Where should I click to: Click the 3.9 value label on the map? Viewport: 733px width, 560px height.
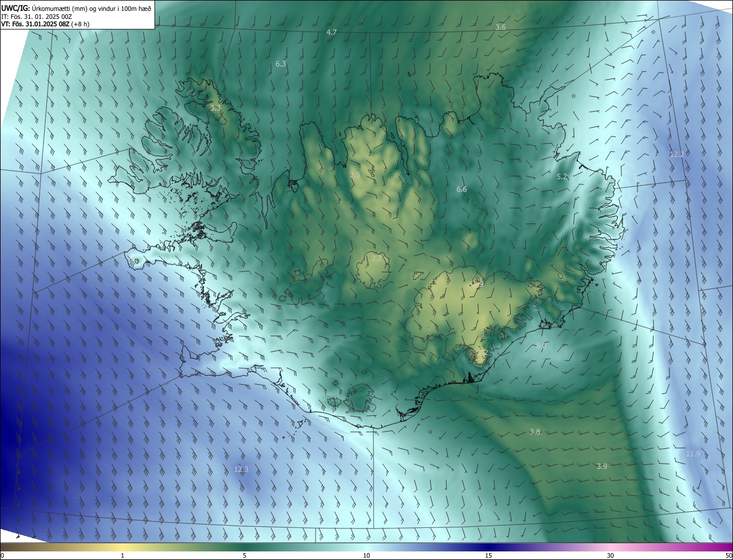click(602, 467)
